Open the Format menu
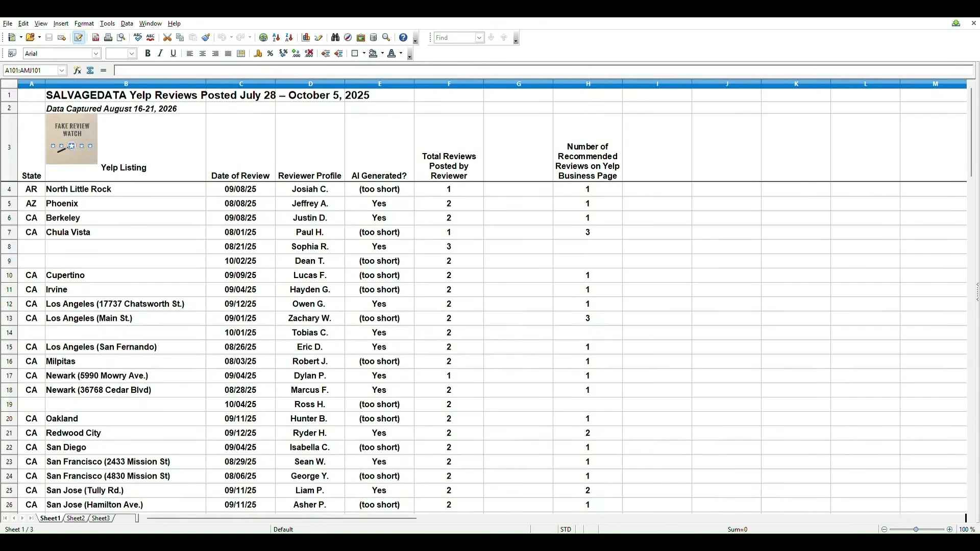Image resolution: width=980 pixels, height=551 pixels. 84,23
